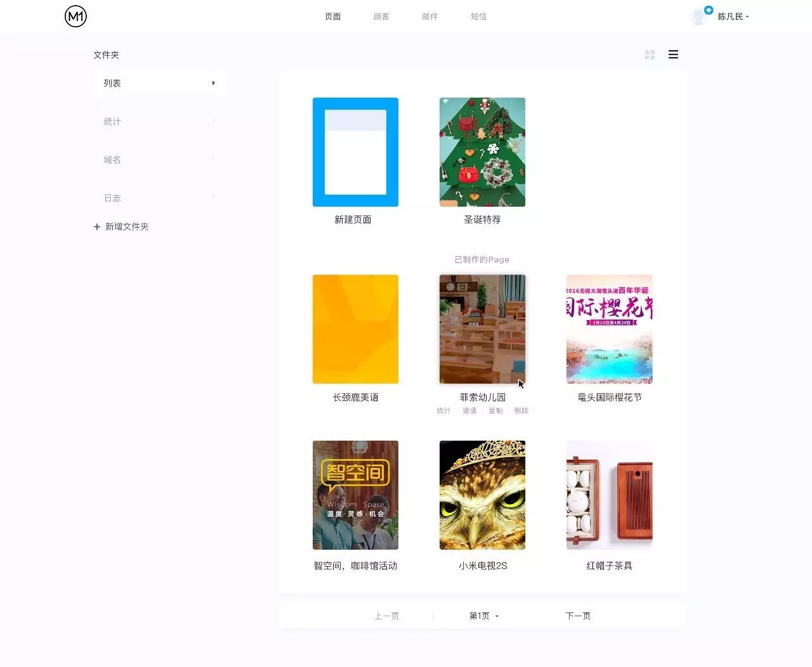This screenshot has width=812, height=667.
Task: Switch to list view icon
Action: pyautogui.click(x=673, y=55)
